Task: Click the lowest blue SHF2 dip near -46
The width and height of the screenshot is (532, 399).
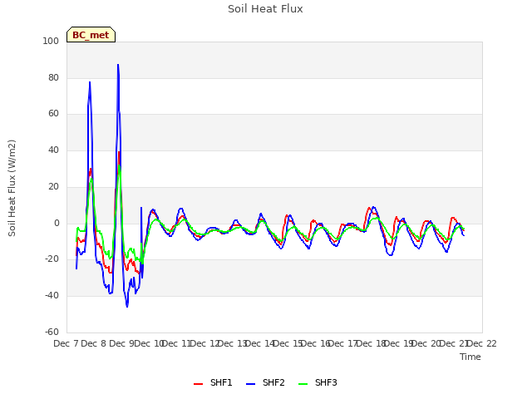Action: pos(127,307)
